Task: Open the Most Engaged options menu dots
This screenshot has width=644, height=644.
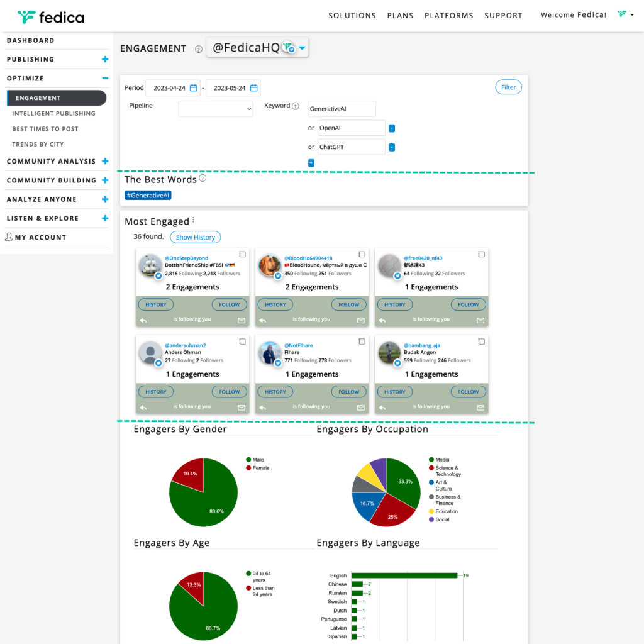Action: point(194,220)
